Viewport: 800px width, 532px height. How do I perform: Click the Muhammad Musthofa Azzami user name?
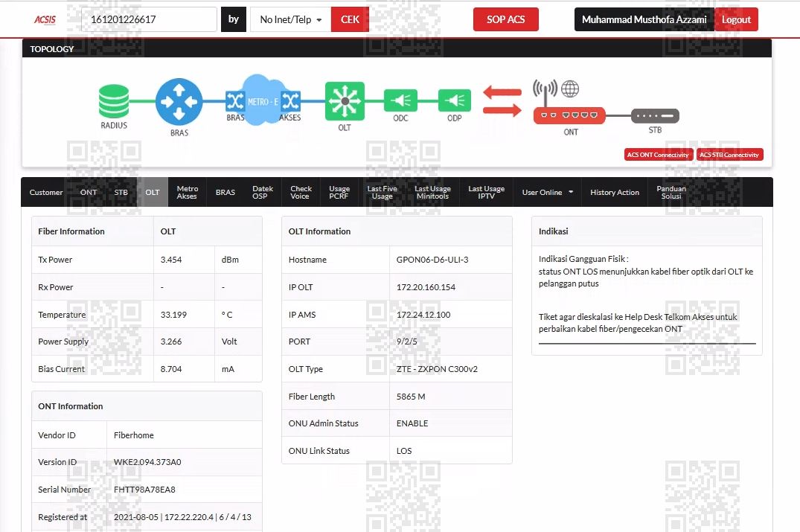644,19
